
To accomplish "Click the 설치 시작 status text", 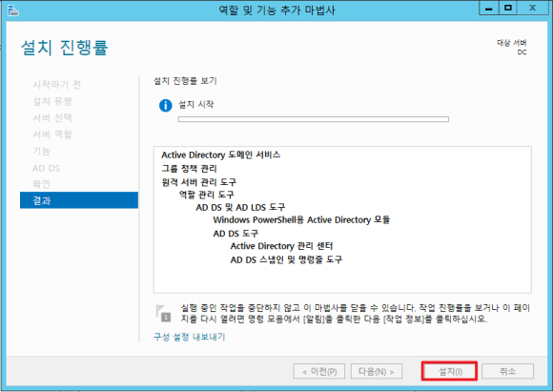I will 196,105.
